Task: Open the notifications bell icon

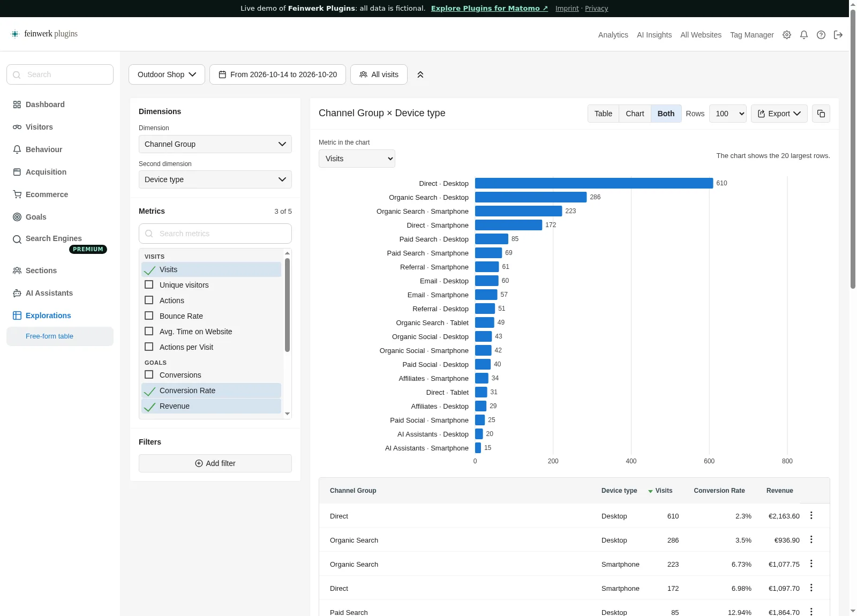Action: 804,35
